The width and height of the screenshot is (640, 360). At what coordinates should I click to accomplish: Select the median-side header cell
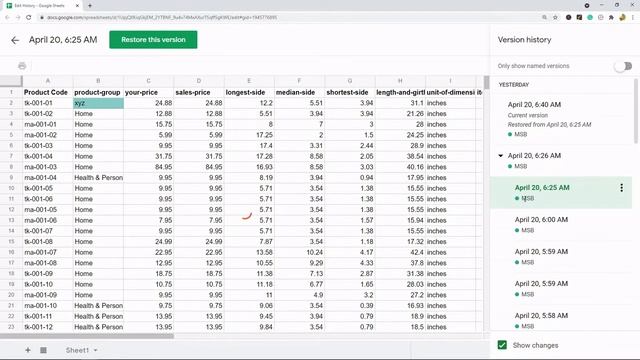pos(300,92)
